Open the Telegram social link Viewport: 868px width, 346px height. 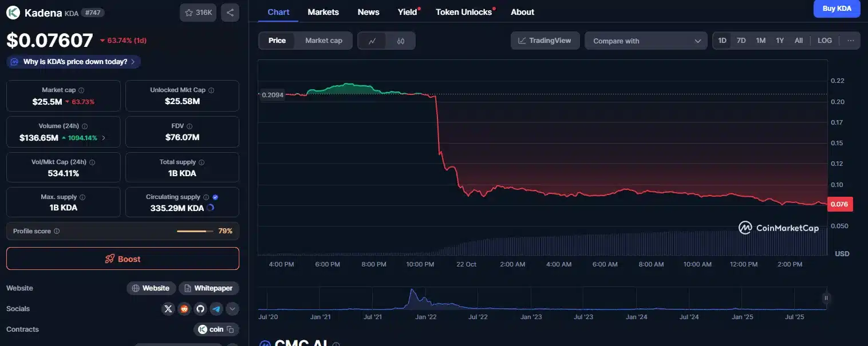point(216,309)
